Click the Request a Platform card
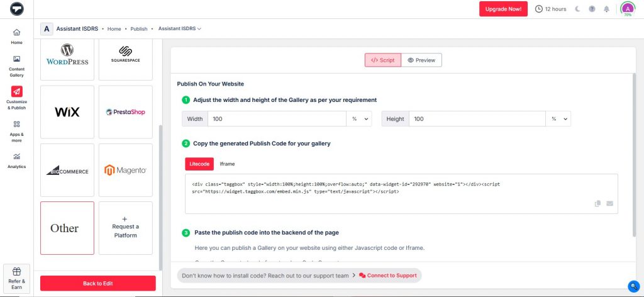 point(126,228)
